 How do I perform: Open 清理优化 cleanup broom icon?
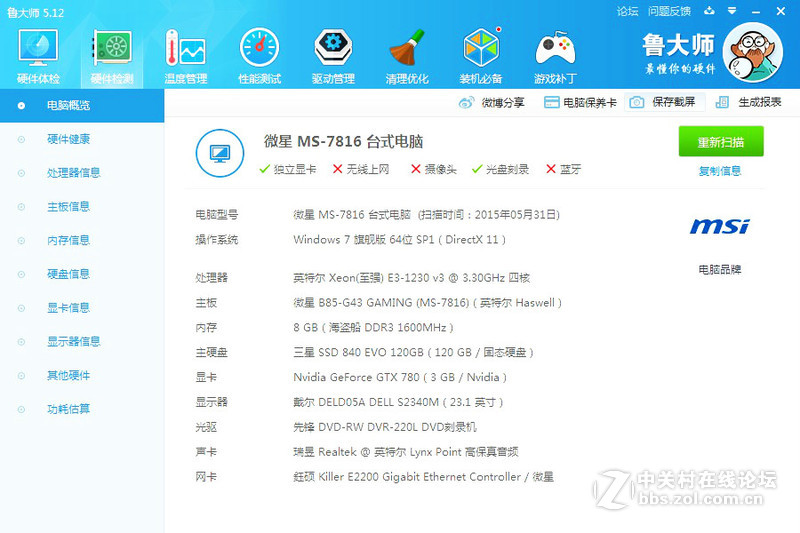pos(407,48)
